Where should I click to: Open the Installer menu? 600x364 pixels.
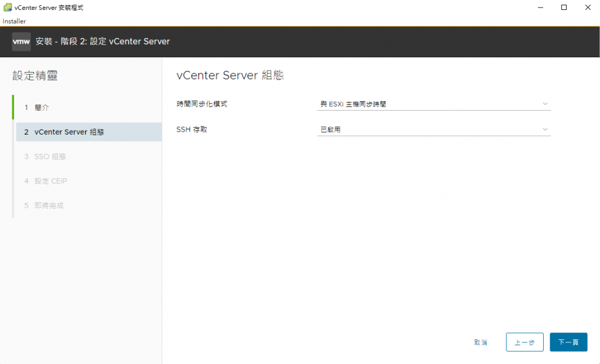[14, 22]
